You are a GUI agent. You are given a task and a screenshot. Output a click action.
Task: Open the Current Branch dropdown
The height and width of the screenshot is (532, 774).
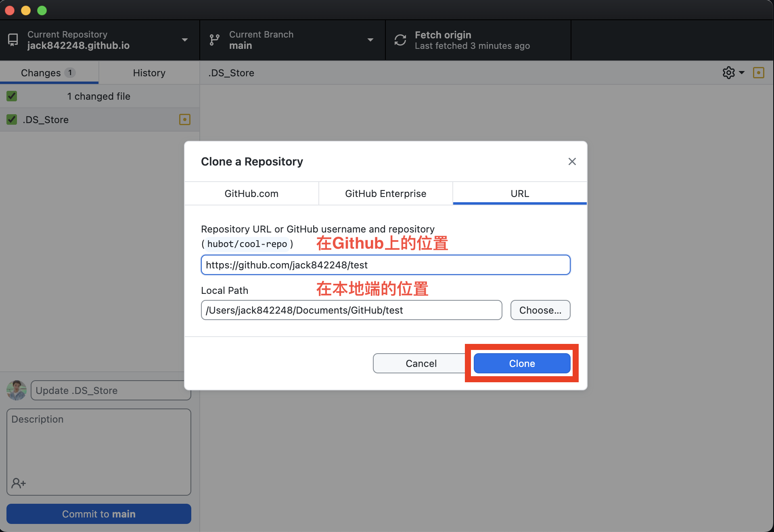293,40
